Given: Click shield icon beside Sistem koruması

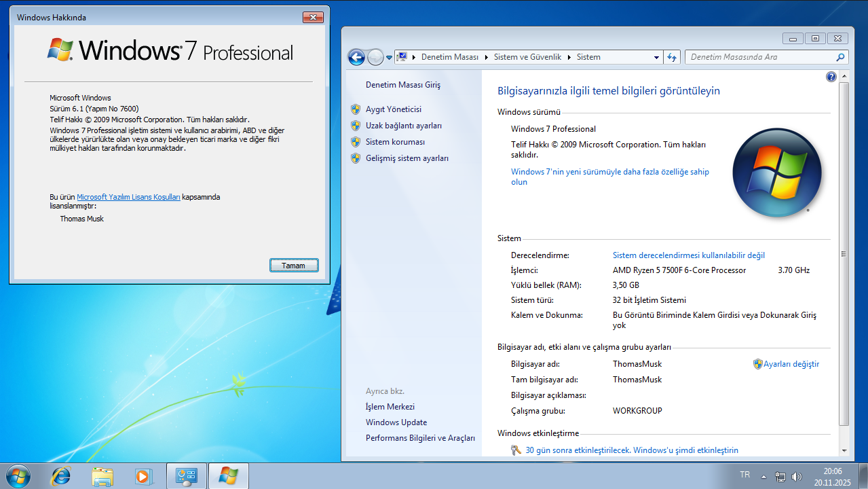Looking at the screenshot, I should tap(355, 142).
